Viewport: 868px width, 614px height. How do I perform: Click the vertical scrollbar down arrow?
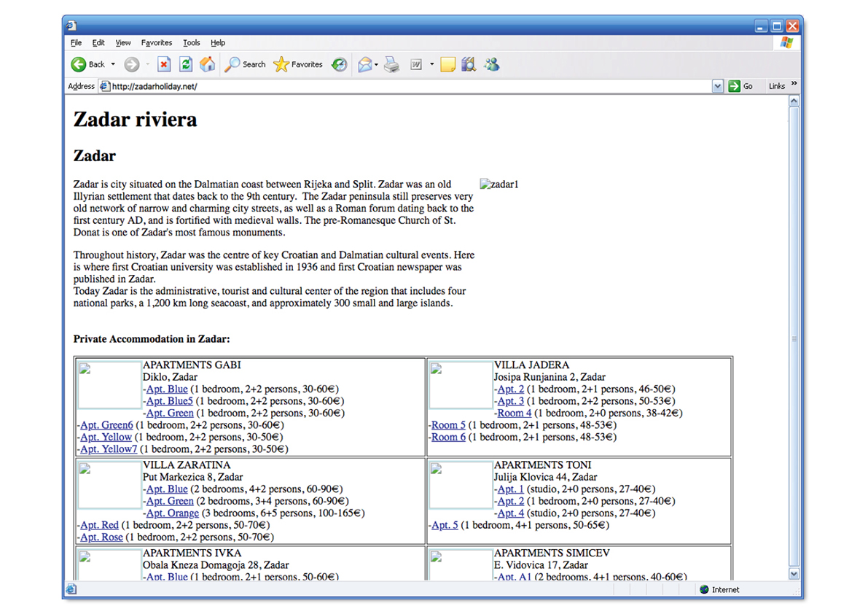[x=794, y=574]
